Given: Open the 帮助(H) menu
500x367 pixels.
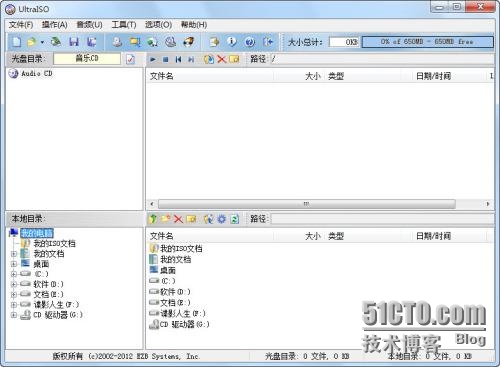Looking at the screenshot, I should 194,25.
